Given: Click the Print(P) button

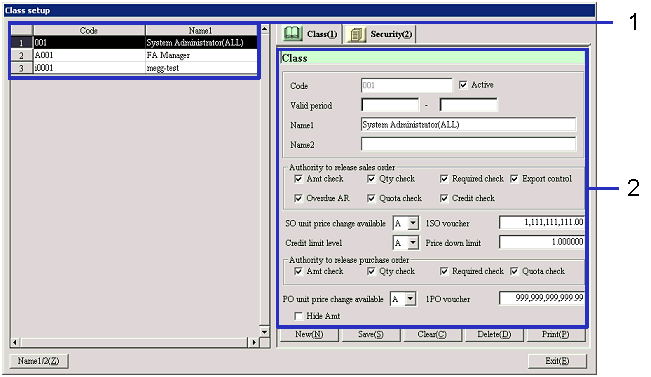Looking at the screenshot, I should click(556, 335).
